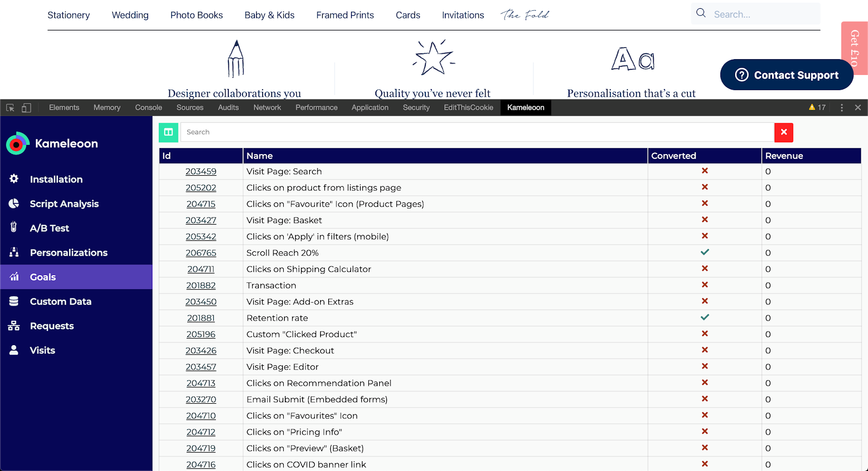Image resolution: width=868 pixels, height=471 pixels.
Task: Open goal ID 201882 link
Action: (201, 285)
